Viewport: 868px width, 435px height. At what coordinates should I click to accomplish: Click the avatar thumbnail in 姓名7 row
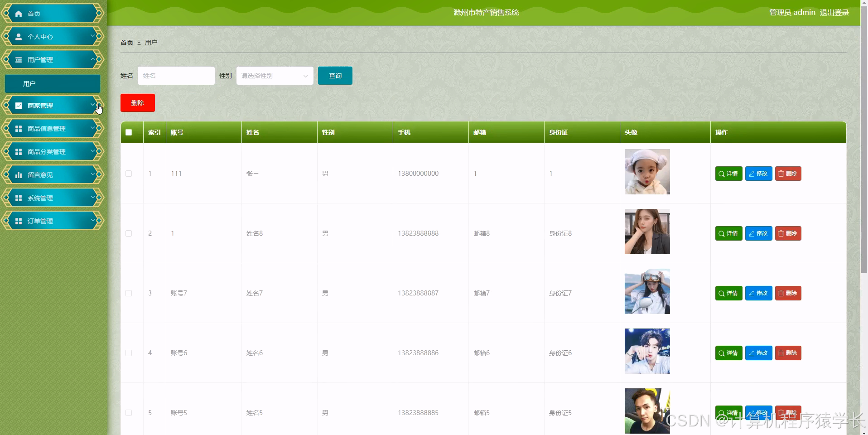647,291
